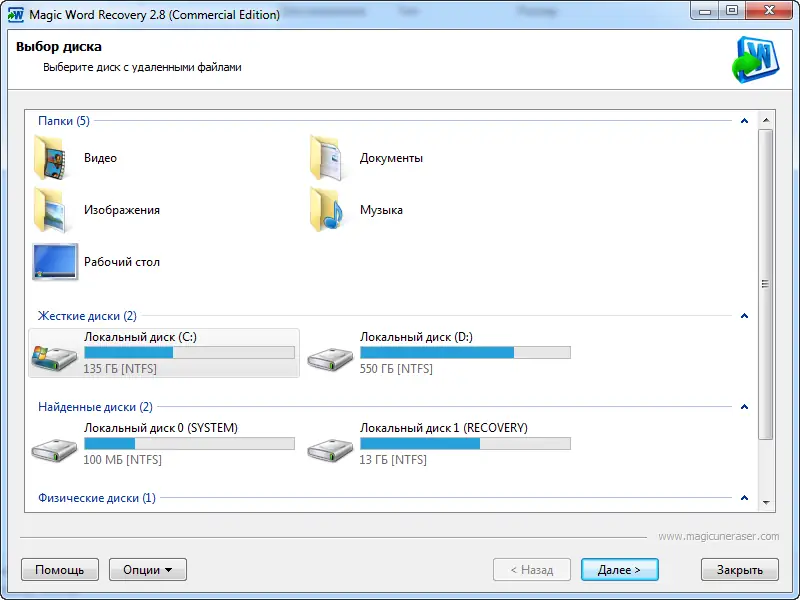This screenshot has width=800, height=600.
Task: Click the scrollbar down arrow
Action: click(766, 503)
